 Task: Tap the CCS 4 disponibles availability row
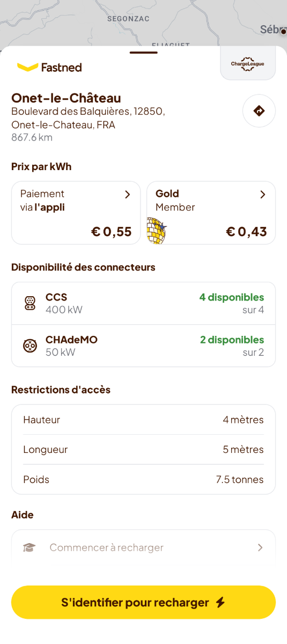point(143,303)
